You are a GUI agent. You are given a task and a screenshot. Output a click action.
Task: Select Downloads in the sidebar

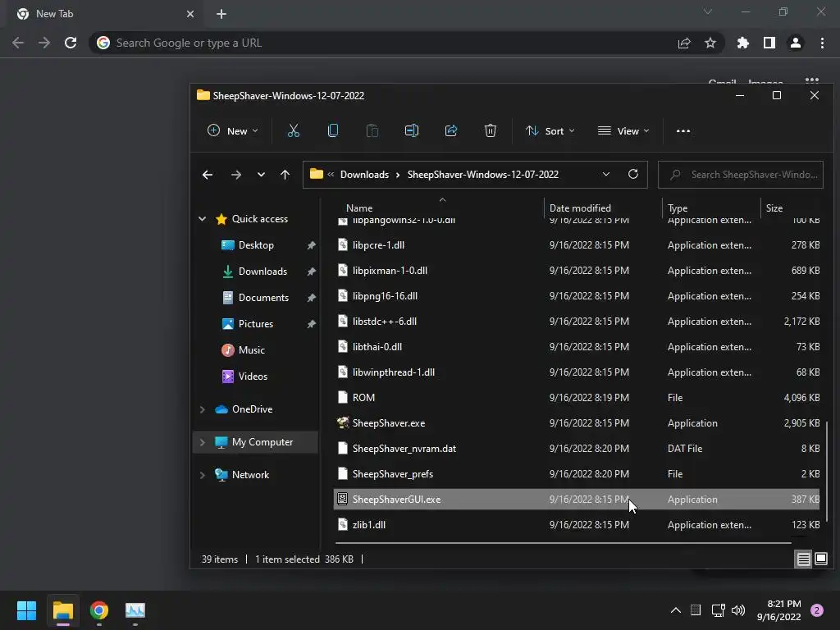tap(262, 271)
